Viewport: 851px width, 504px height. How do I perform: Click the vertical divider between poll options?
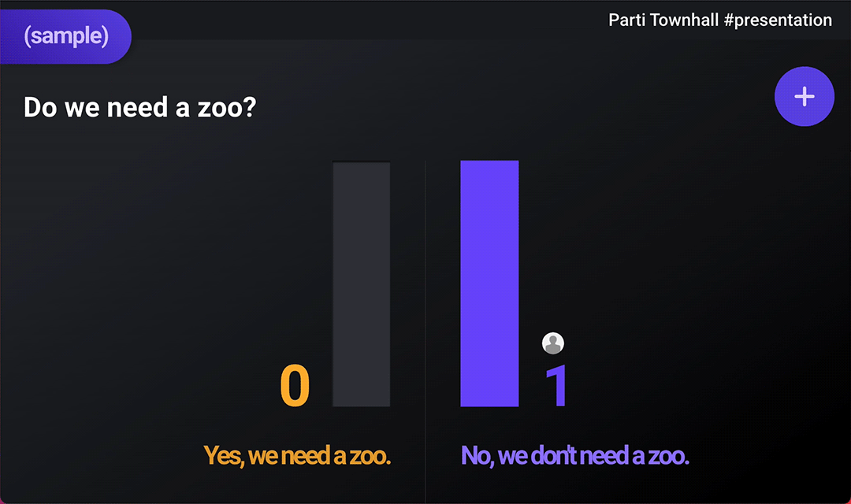pos(425,331)
